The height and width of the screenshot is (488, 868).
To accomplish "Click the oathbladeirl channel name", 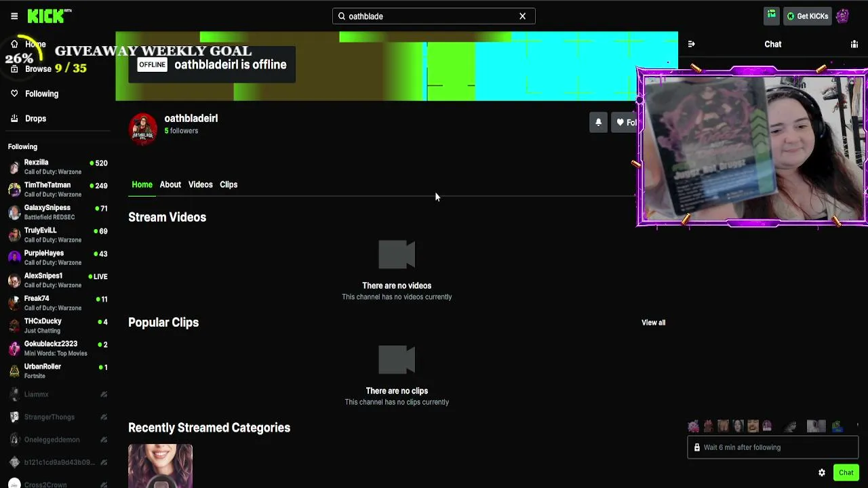I will click(x=191, y=118).
